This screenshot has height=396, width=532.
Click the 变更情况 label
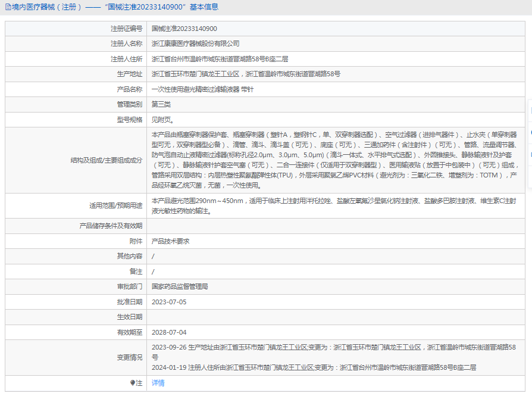pos(130,358)
